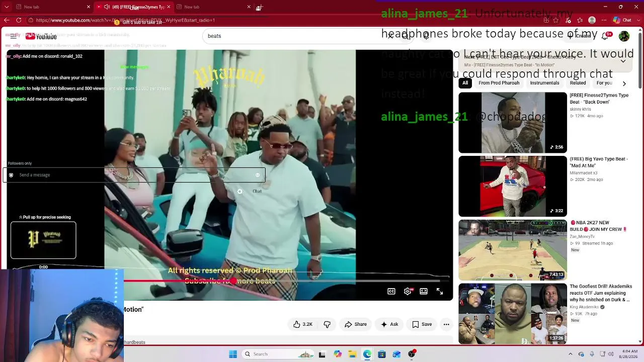Expand the mix playlist panel chevron
644x362 pixels.
tap(623, 61)
